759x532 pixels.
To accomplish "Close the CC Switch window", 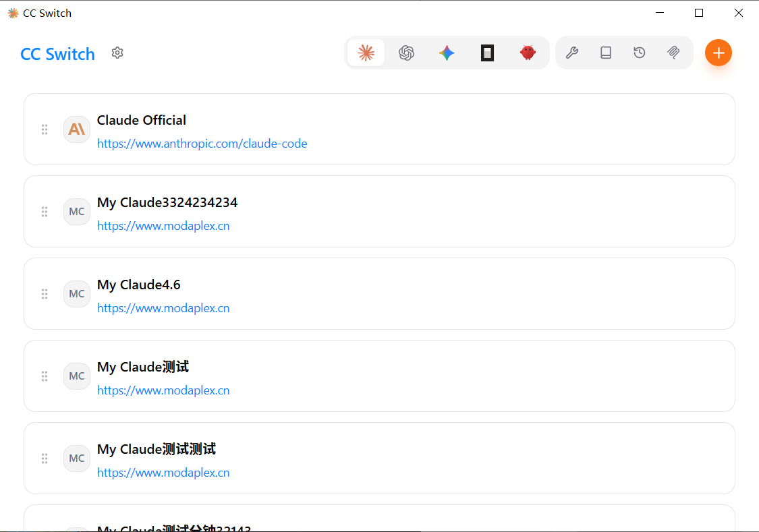I will pos(739,13).
